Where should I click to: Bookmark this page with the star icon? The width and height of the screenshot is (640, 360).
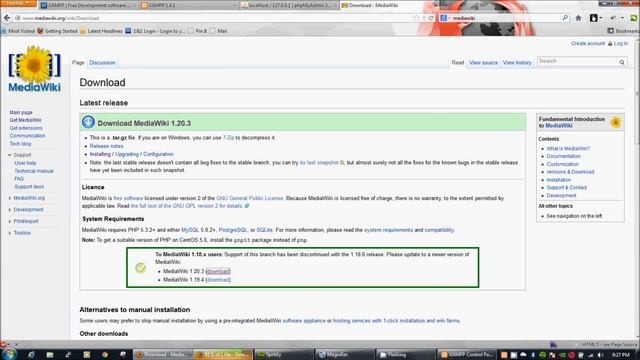pyautogui.click(x=416, y=18)
